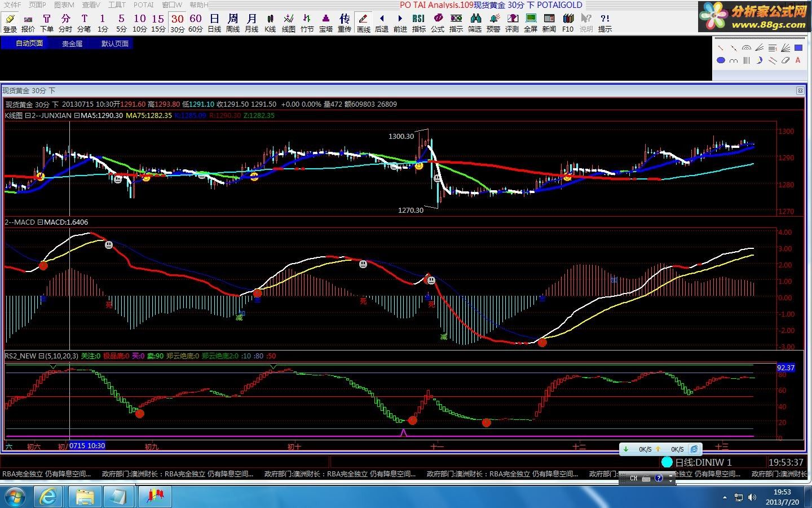Viewport: 812px width, 508px height.
Task: Open Internet Explorer from the taskbar
Action: tap(48, 497)
